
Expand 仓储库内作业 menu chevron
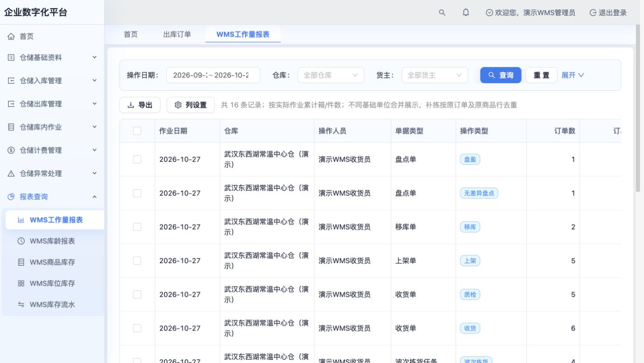(95, 127)
